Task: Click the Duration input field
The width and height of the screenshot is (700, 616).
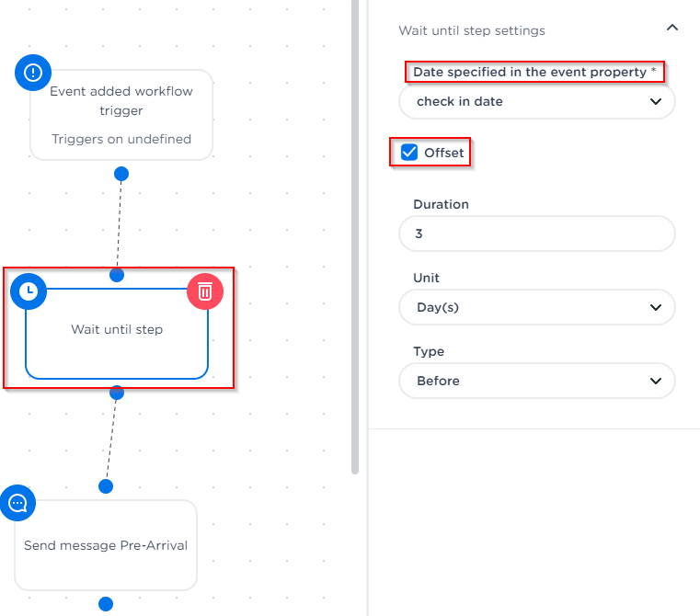Action: [537, 234]
